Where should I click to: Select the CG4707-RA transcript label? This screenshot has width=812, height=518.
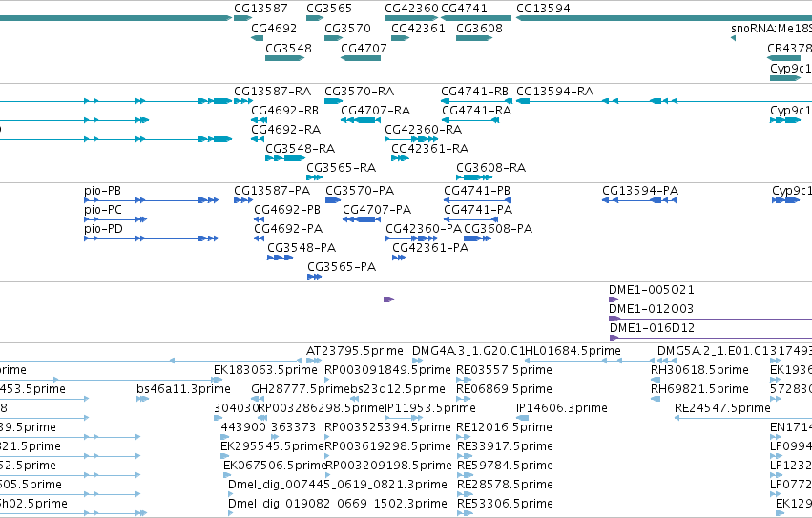click(x=375, y=111)
